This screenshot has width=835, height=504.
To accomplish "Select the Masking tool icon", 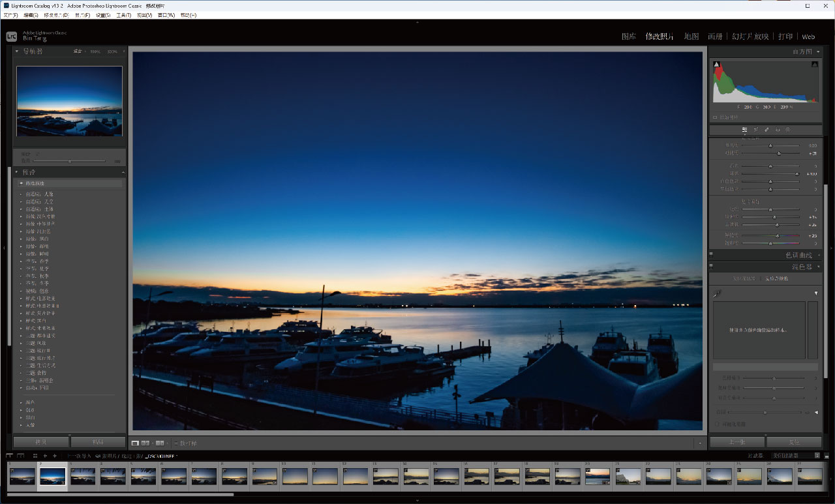I will (x=787, y=130).
